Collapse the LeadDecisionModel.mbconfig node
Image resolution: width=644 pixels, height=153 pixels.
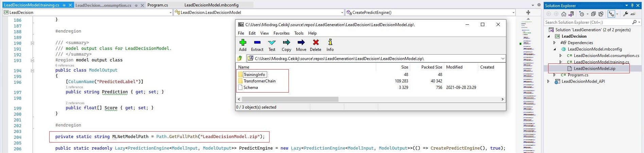(555, 49)
